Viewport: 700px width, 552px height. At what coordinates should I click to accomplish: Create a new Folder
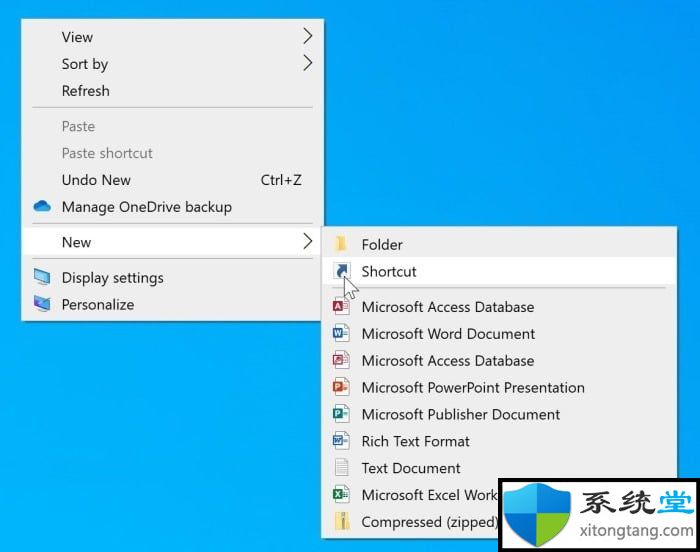pos(499,244)
